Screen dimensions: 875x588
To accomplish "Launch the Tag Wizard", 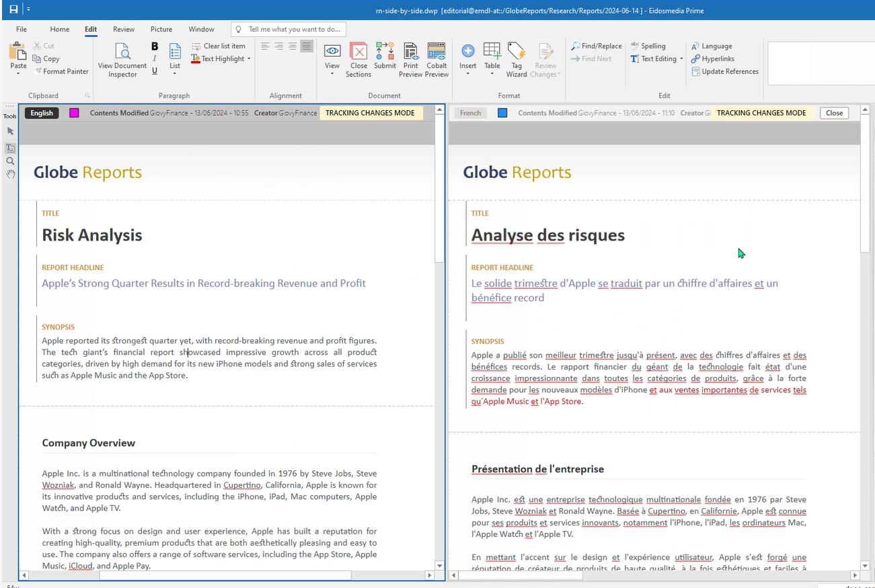I will 517,60.
